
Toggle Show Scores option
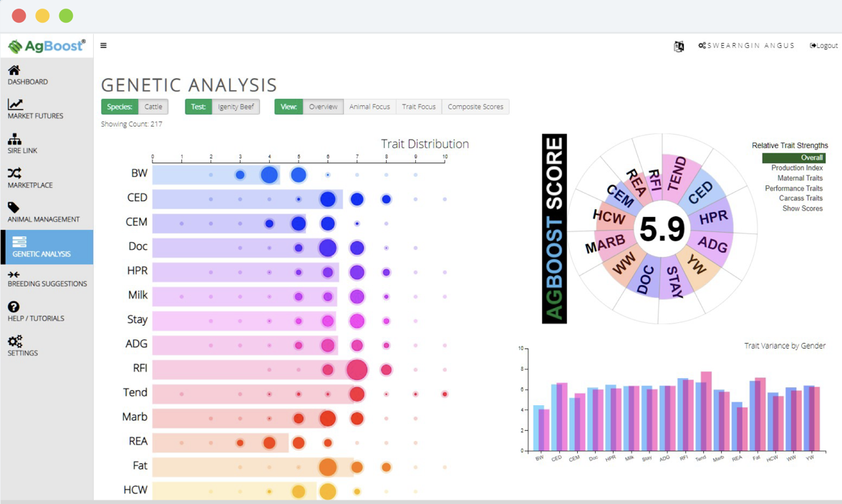coord(802,208)
